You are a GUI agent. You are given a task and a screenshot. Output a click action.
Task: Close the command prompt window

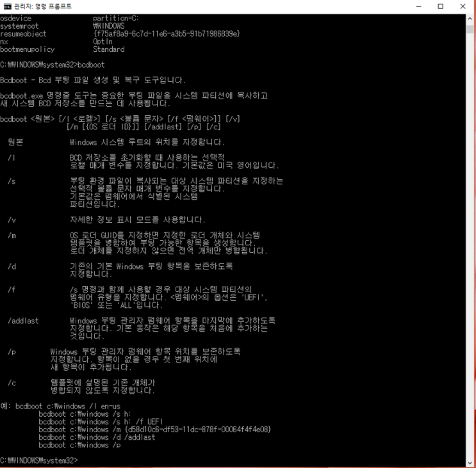pyautogui.click(x=463, y=6)
